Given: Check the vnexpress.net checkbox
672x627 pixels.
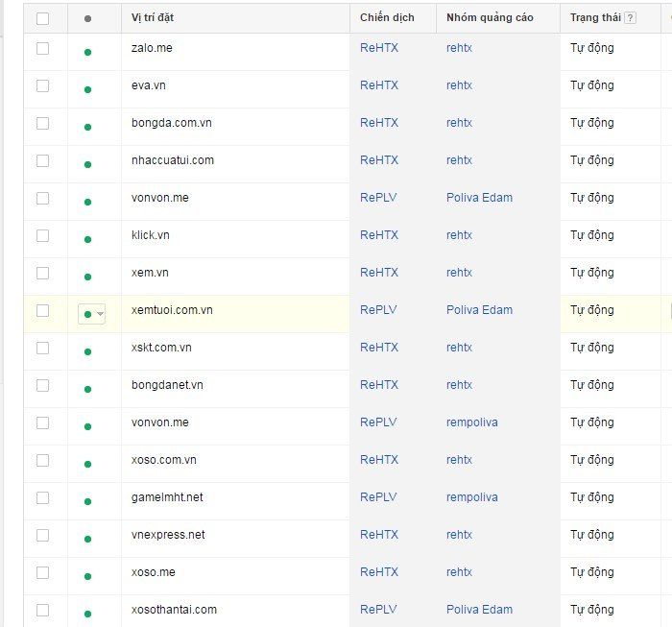Looking at the screenshot, I should click(x=42, y=535).
